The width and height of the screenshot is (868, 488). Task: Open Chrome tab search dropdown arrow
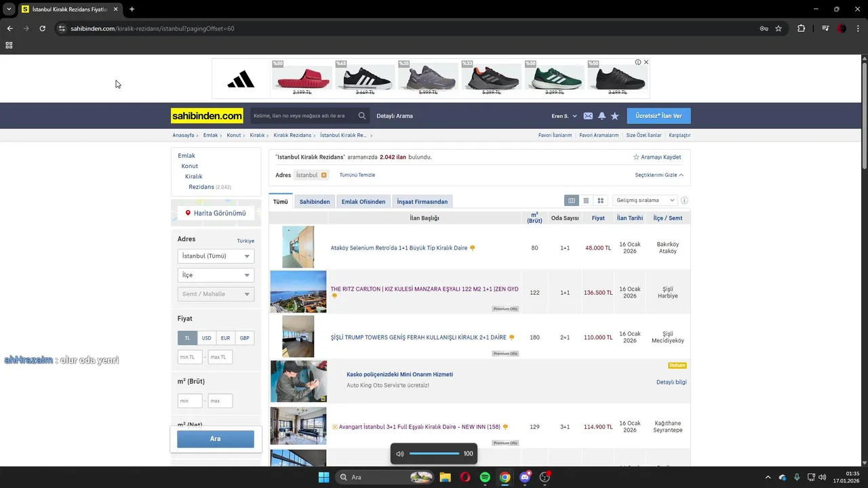pyautogui.click(x=9, y=9)
